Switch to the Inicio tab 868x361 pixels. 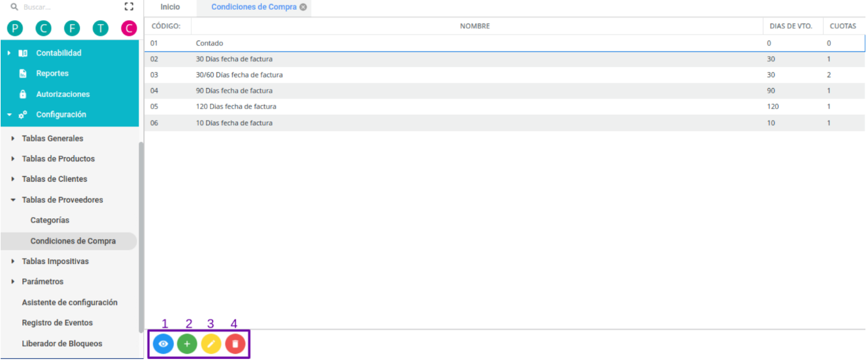point(170,7)
